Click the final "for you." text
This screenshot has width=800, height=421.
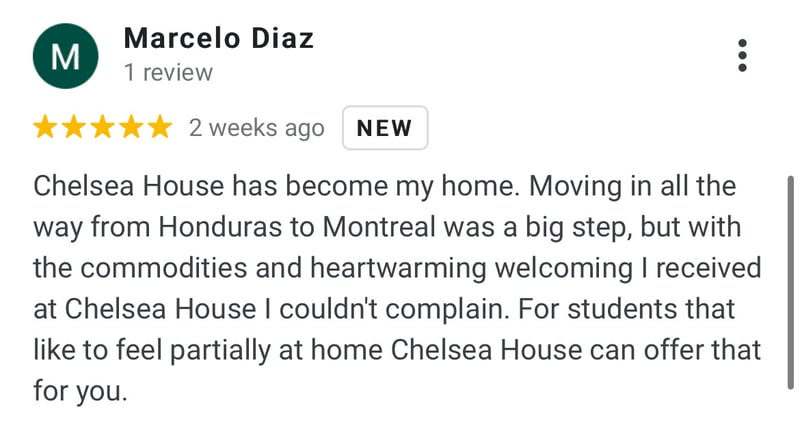coord(80,391)
